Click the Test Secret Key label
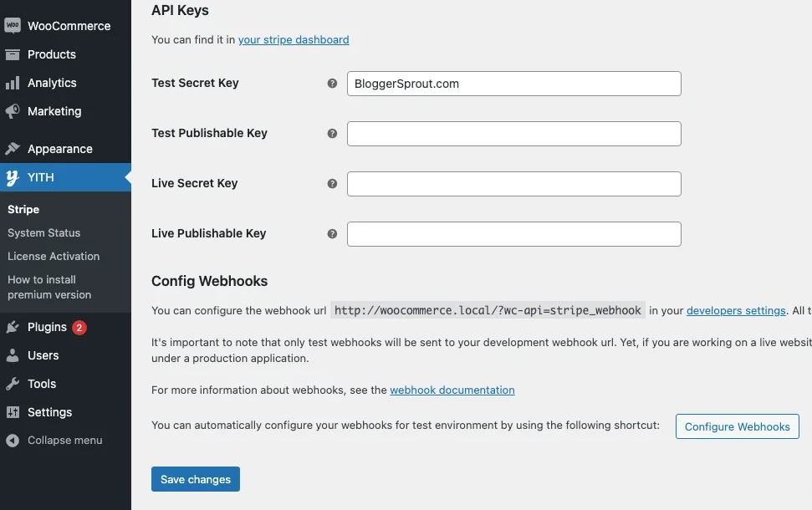Viewport: 812px width, 510px height. pos(195,83)
